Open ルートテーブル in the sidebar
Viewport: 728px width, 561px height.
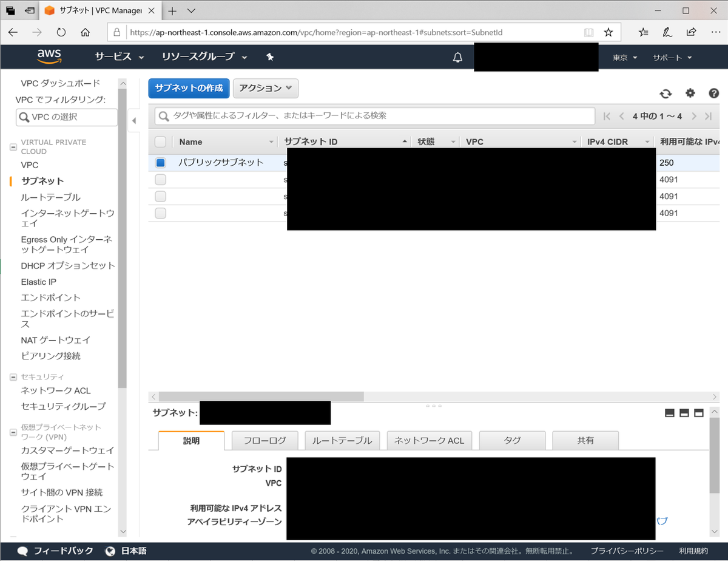(x=50, y=197)
